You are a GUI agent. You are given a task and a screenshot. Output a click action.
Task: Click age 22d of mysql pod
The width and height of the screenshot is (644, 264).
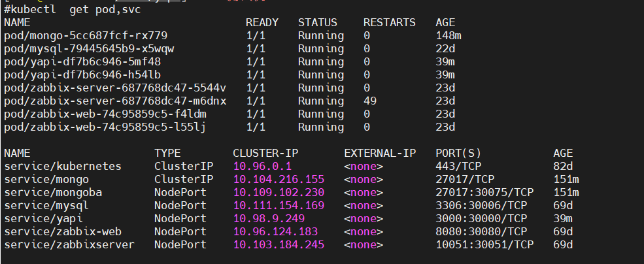coord(445,49)
